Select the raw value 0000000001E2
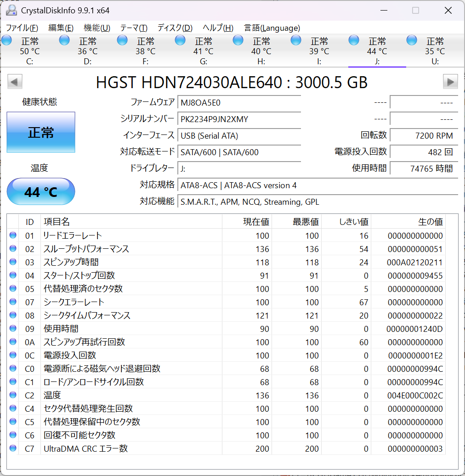The height and width of the screenshot is (476, 465). click(415, 355)
